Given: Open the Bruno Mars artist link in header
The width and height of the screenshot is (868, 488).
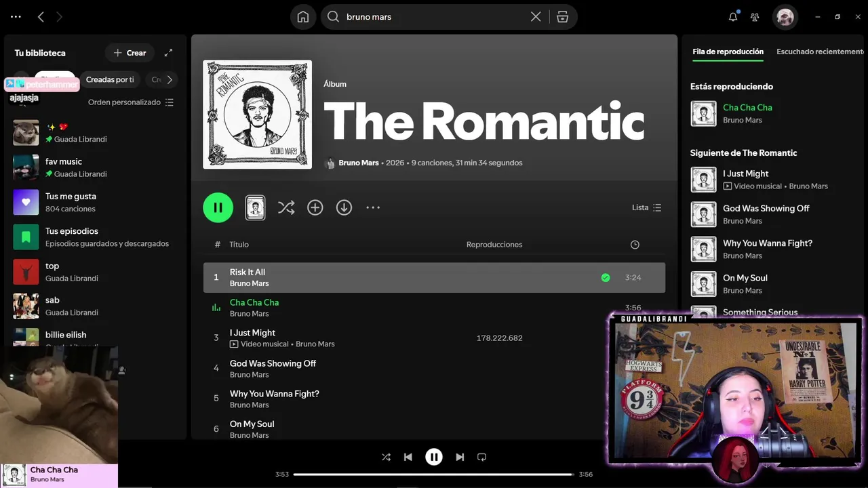Looking at the screenshot, I should [359, 163].
